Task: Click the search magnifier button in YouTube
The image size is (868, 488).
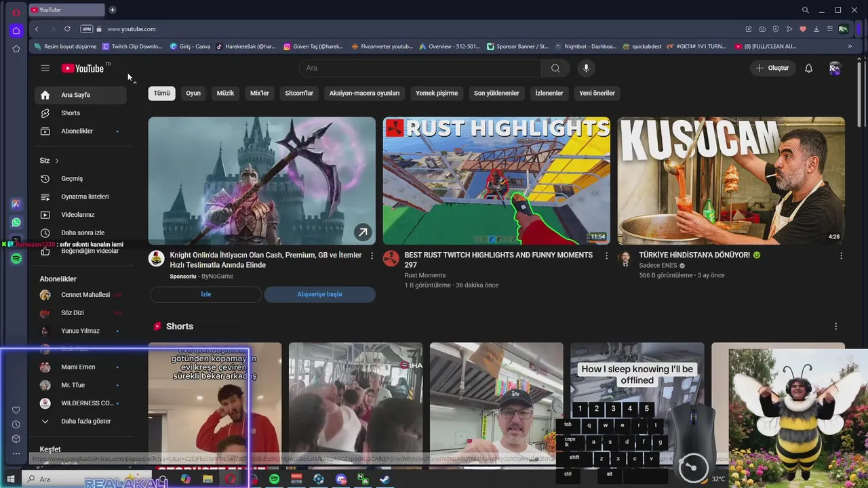Action: coord(555,68)
